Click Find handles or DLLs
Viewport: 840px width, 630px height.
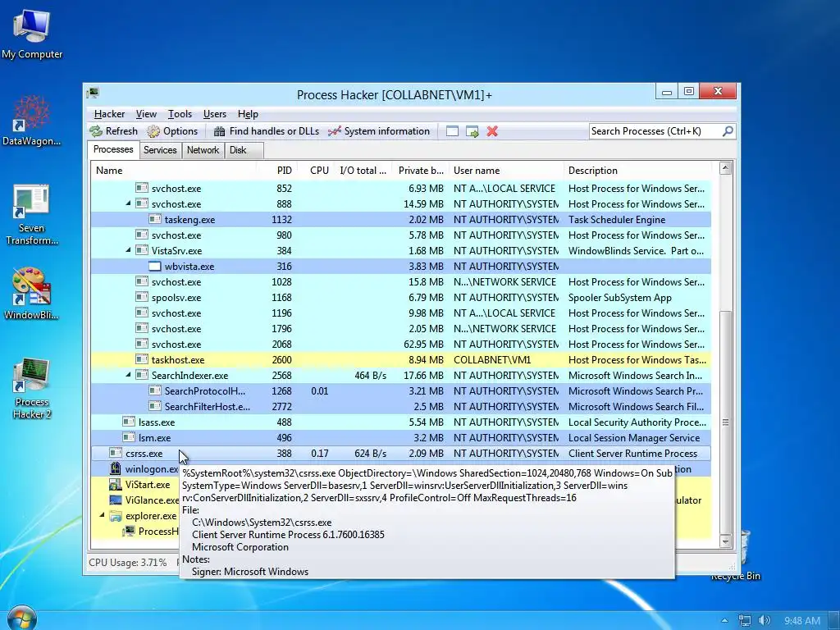click(x=267, y=131)
